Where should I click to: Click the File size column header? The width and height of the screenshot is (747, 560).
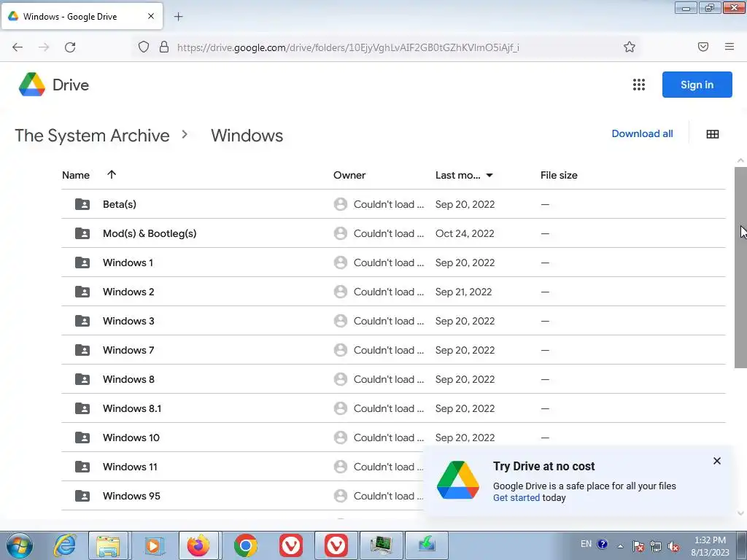coord(559,175)
